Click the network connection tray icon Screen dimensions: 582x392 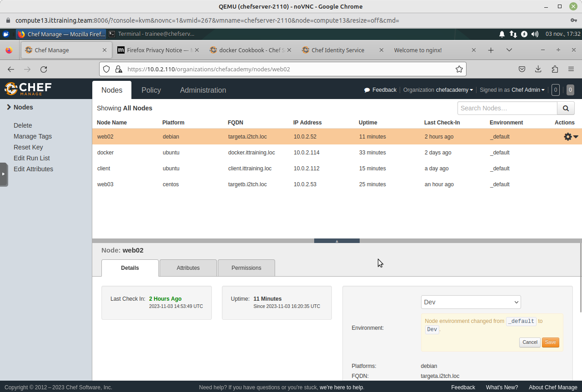coord(513,34)
